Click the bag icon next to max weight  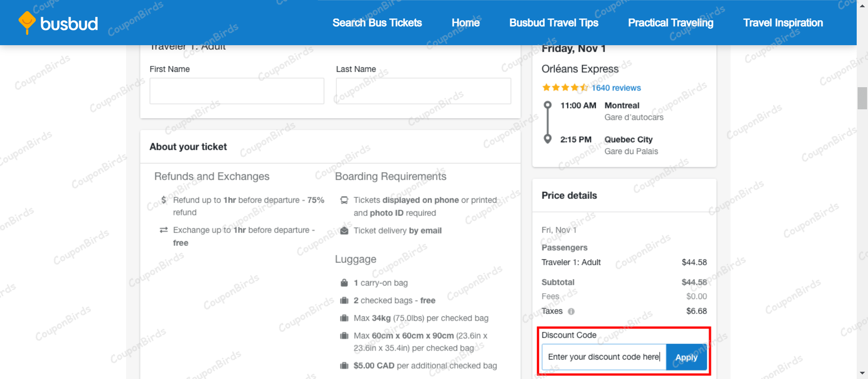pyautogui.click(x=344, y=318)
